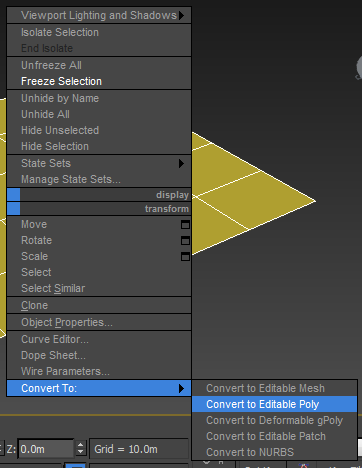This screenshot has height=468, width=362.
Task: Choose Unhide by Name
Action: coord(99,98)
